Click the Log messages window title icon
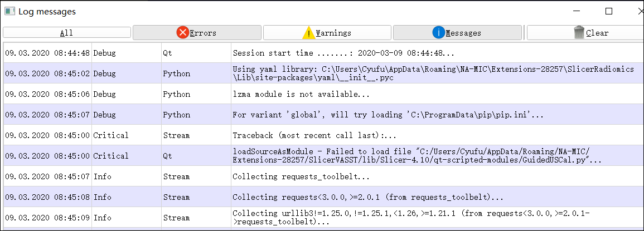The image size is (644, 231). tap(10, 11)
